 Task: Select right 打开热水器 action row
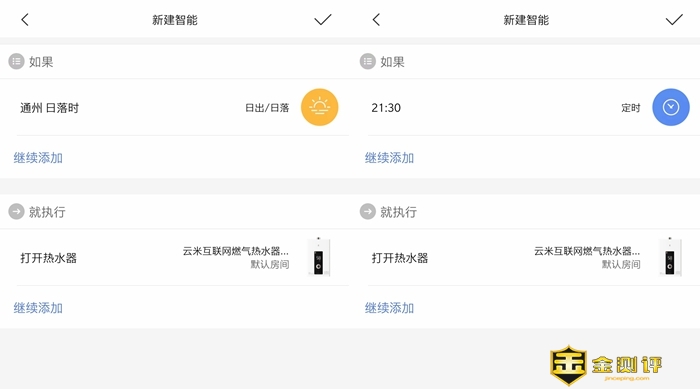[x=525, y=257]
